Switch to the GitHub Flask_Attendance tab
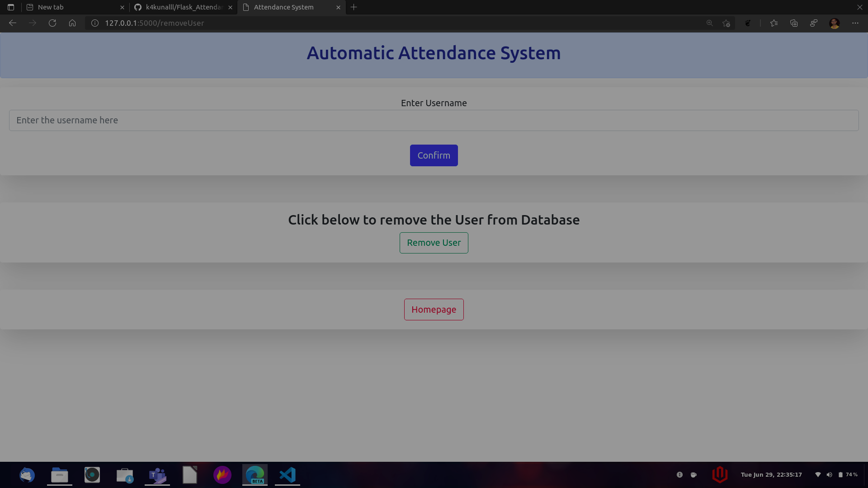 coord(181,7)
